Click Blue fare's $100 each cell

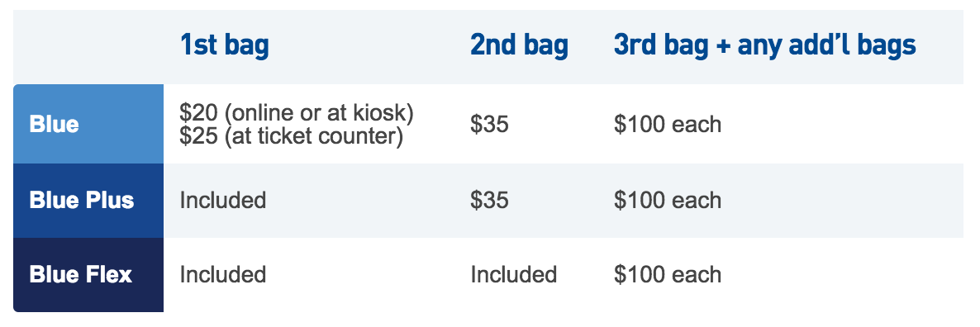point(668,124)
